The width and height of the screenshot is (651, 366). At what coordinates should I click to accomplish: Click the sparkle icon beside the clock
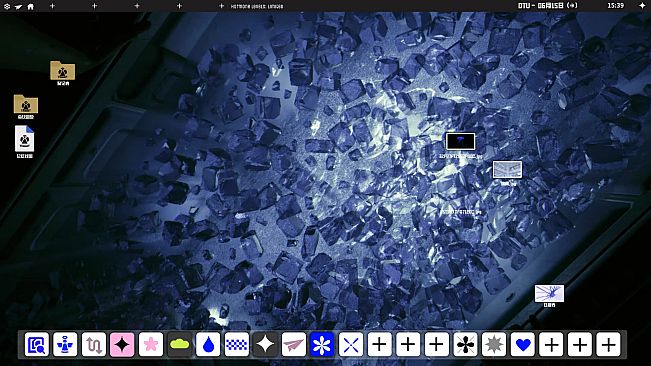[x=642, y=6]
